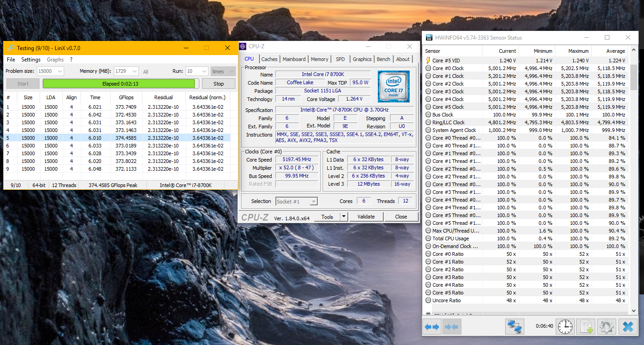Click the GFlops column header in LinX
Viewport: 644px width, 345px height.
click(x=126, y=97)
